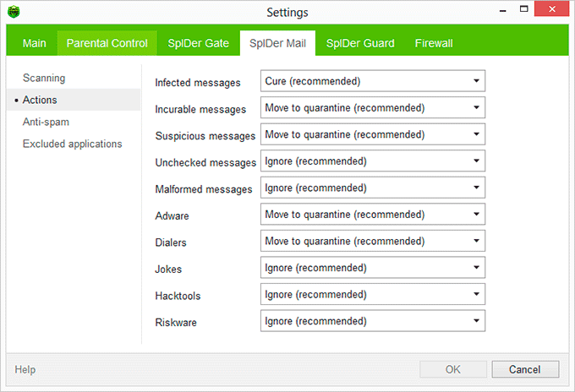This screenshot has width=575, height=392.
Task: Click the Dr.Web spider logo icon
Action: click(14, 12)
